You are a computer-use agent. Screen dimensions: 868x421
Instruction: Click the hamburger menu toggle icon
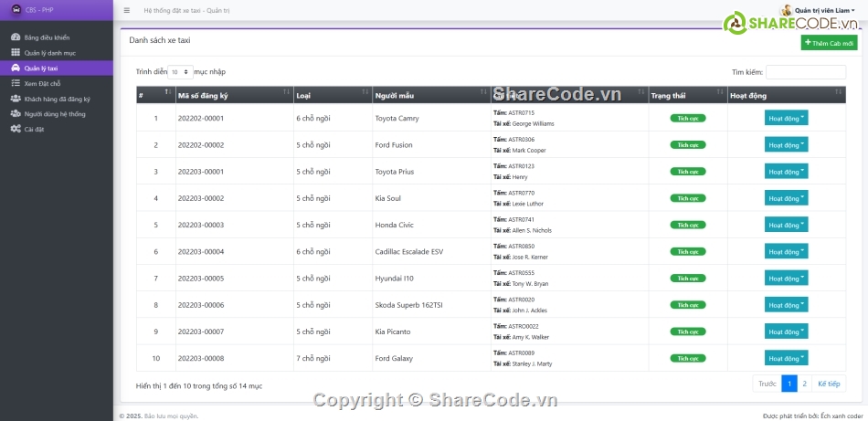coord(127,10)
